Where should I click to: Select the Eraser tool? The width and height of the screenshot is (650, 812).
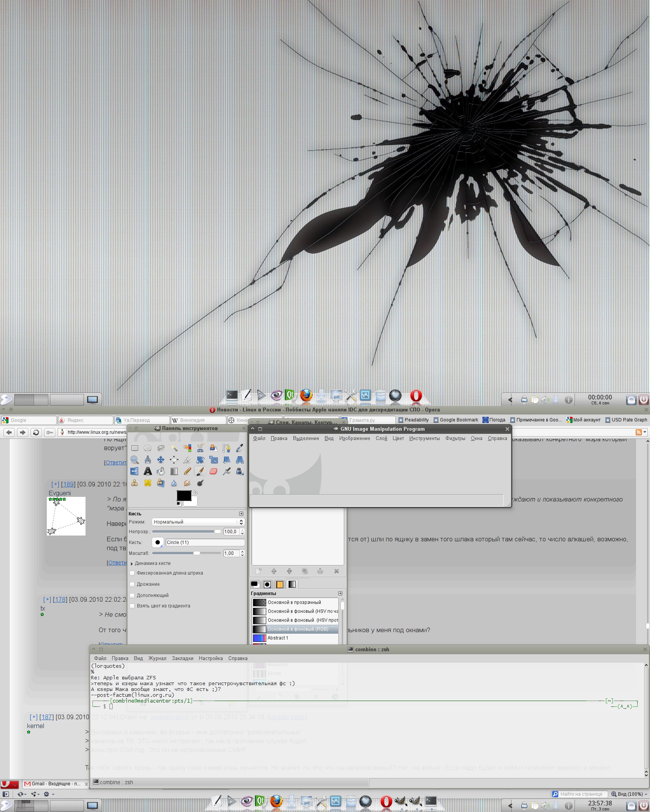click(214, 471)
